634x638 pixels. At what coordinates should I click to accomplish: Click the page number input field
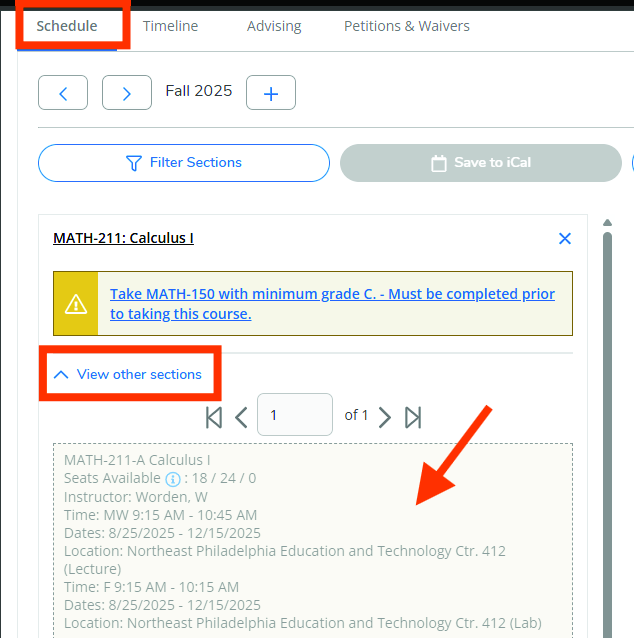295,415
